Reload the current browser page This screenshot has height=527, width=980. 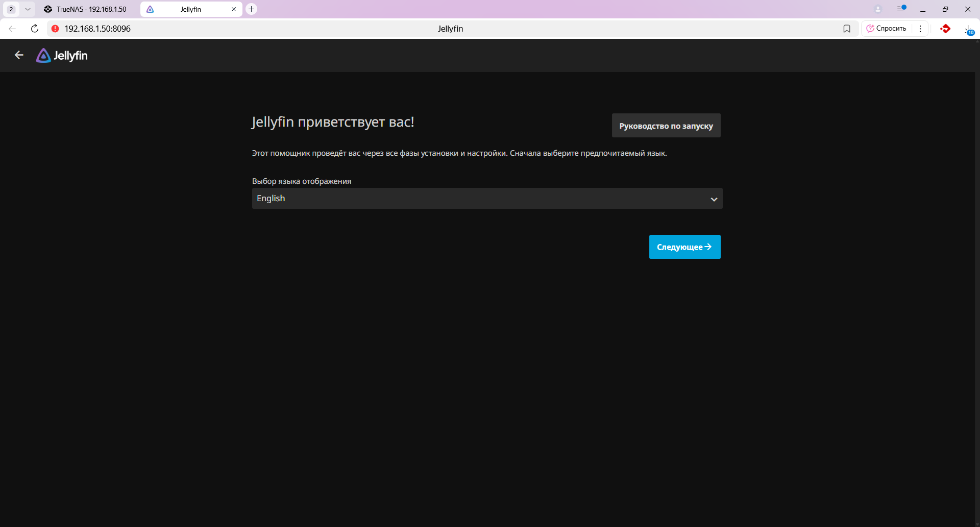click(35, 29)
